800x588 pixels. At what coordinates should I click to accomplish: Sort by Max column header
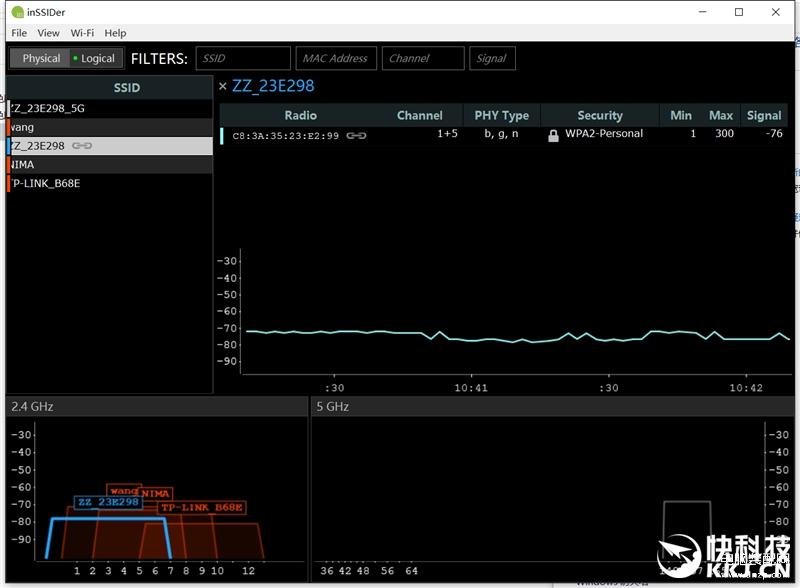click(x=720, y=115)
